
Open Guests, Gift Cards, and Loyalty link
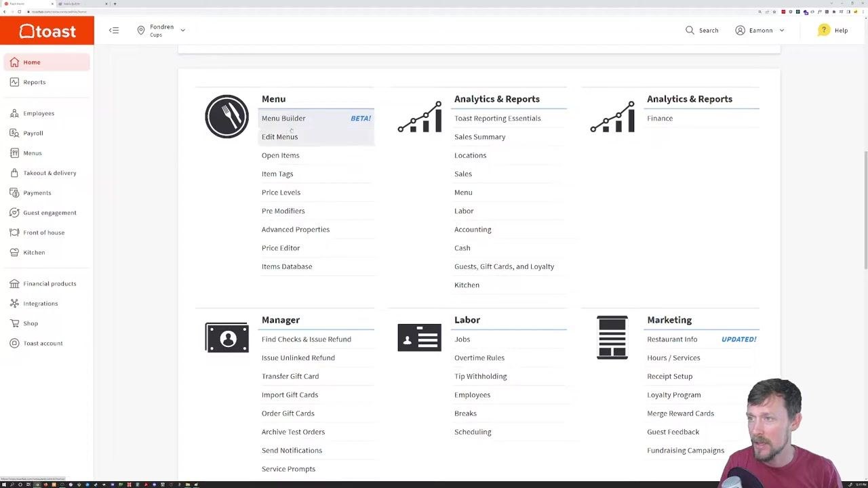click(504, 266)
